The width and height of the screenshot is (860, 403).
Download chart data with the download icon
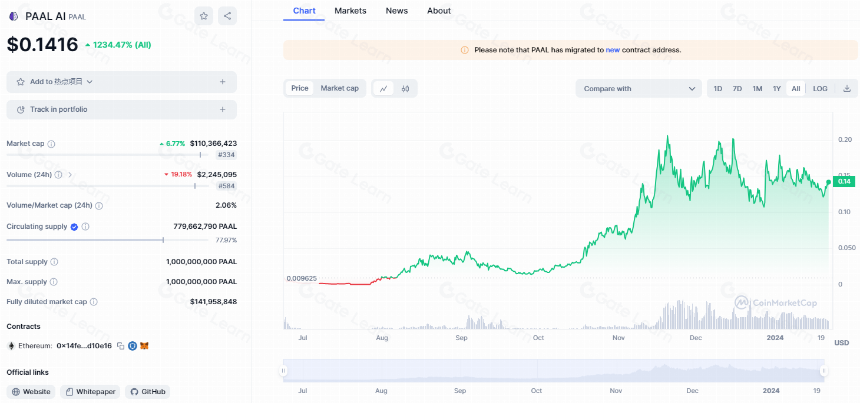click(846, 88)
